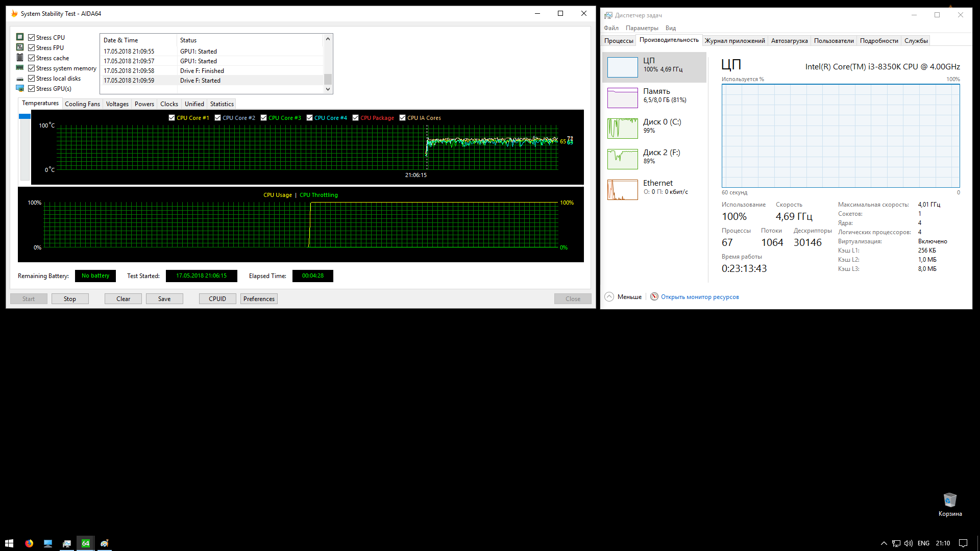Image resolution: width=980 pixels, height=551 pixels.
Task: Open the notification center icon
Action: (963, 543)
